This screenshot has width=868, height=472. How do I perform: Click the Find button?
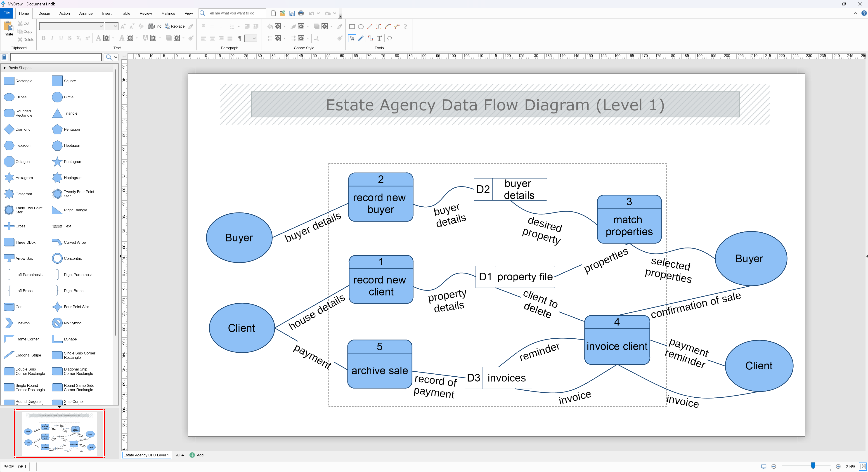pos(155,26)
